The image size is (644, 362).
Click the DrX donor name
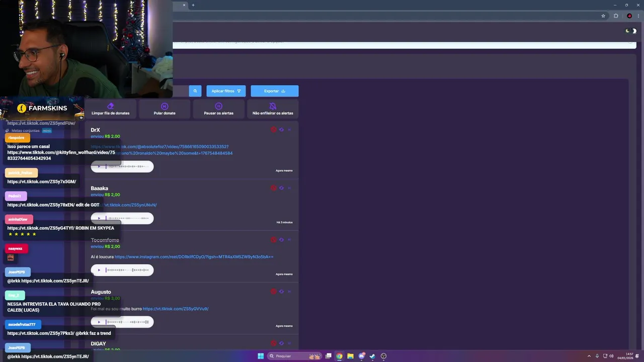coord(95,130)
